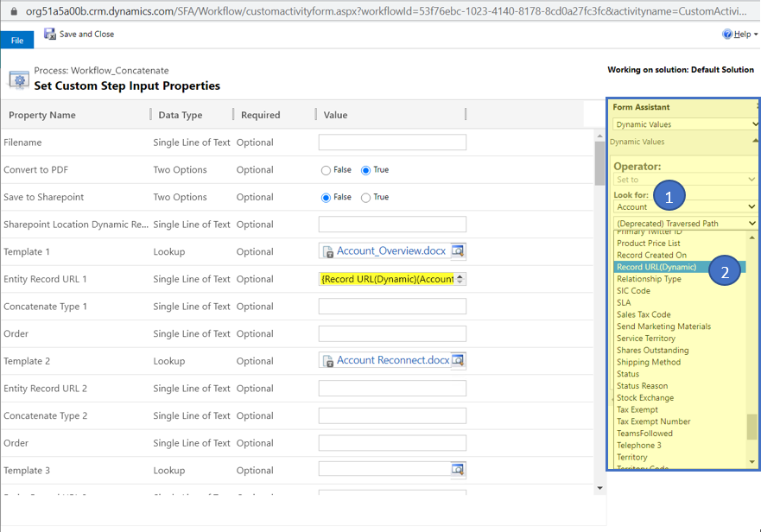
Task: Select SLA attribute
Action: (624, 302)
